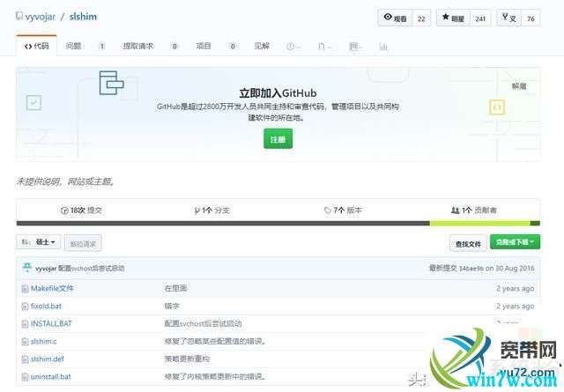Open the 在里面 commit message for Makefile

click(x=175, y=288)
